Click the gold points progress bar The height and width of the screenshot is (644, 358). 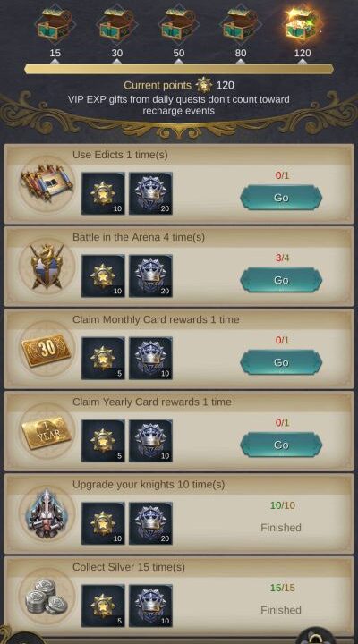click(179, 69)
